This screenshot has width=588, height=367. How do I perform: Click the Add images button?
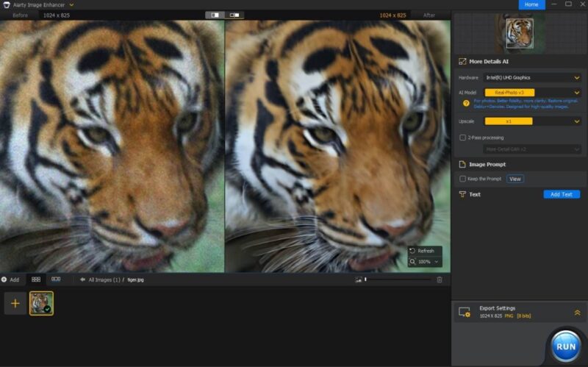10,279
